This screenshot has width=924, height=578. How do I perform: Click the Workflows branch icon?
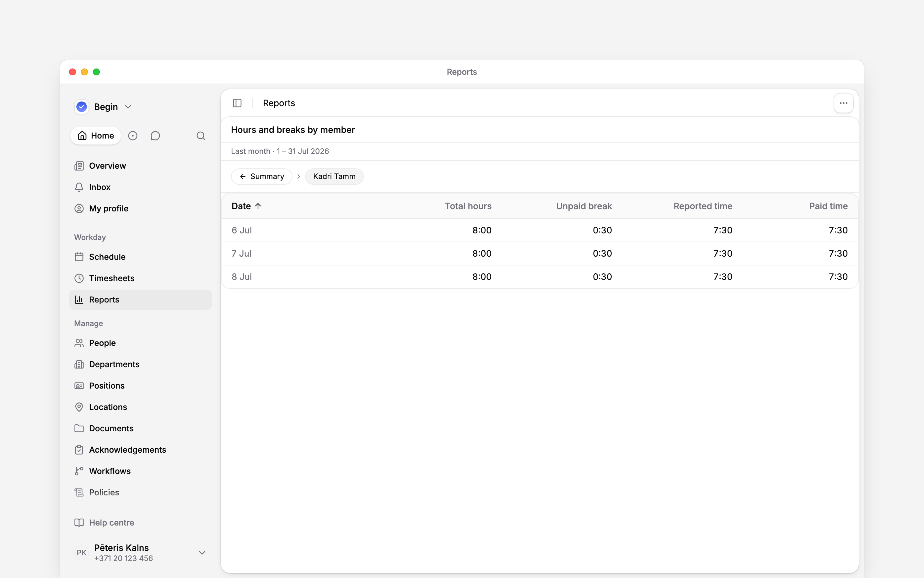pyautogui.click(x=79, y=471)
